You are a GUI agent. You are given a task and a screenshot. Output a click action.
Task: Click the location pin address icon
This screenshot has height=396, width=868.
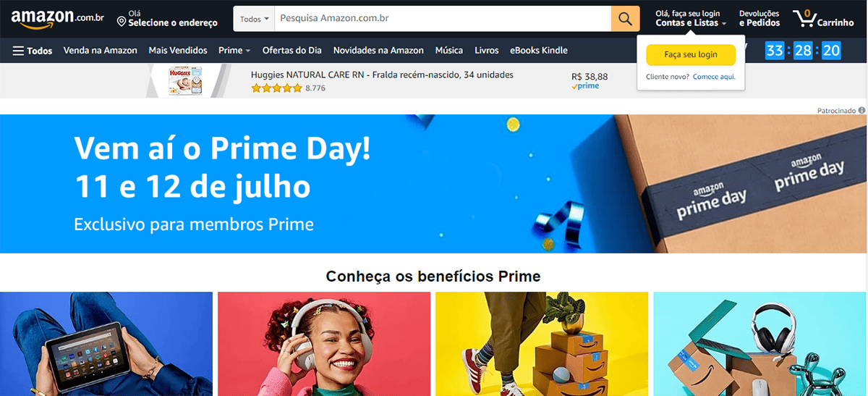[122, 22]
